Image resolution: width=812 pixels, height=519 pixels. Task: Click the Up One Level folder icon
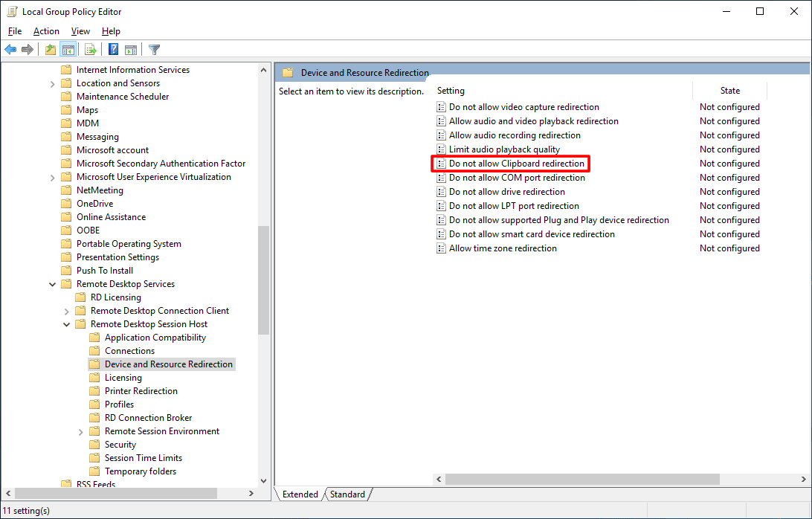point(50,50)
